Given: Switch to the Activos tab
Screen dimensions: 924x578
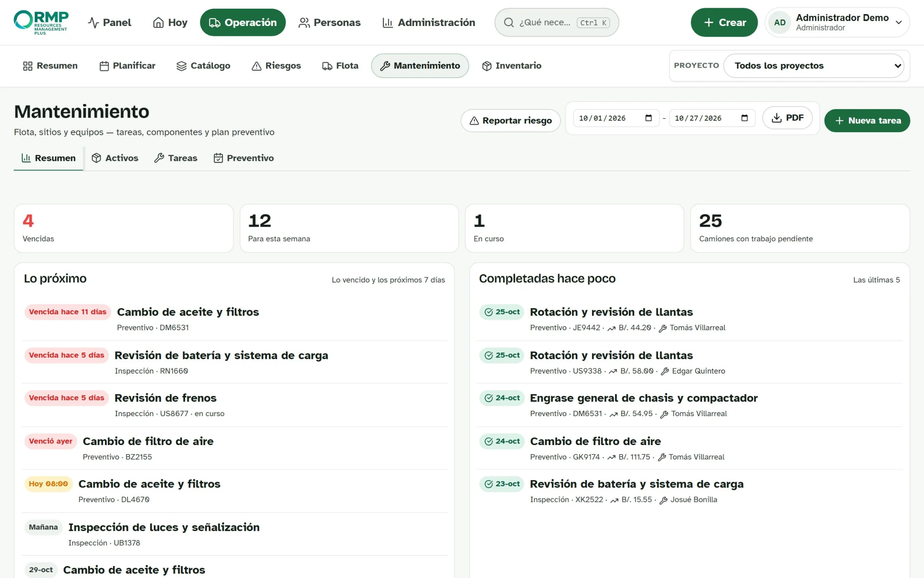Looking at the screenshot, I should 115,158.
